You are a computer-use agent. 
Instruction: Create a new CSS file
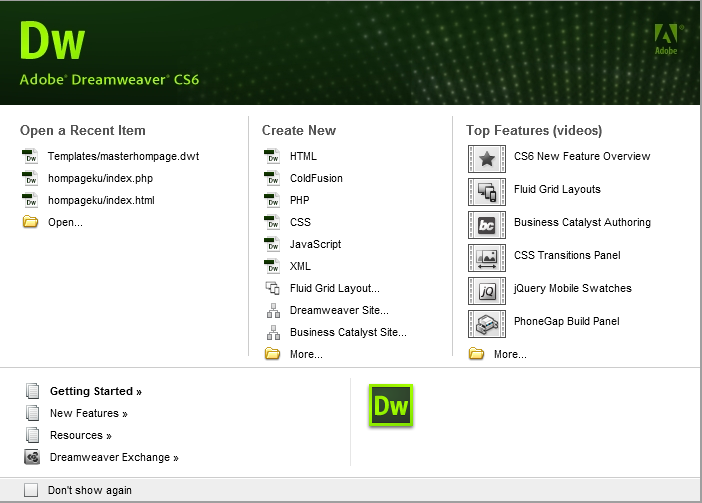[300, 222]
